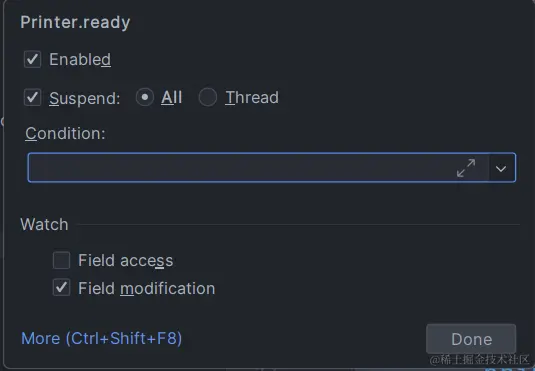Click inside the Condition input field
535x371 pixels.
(241, 168)
